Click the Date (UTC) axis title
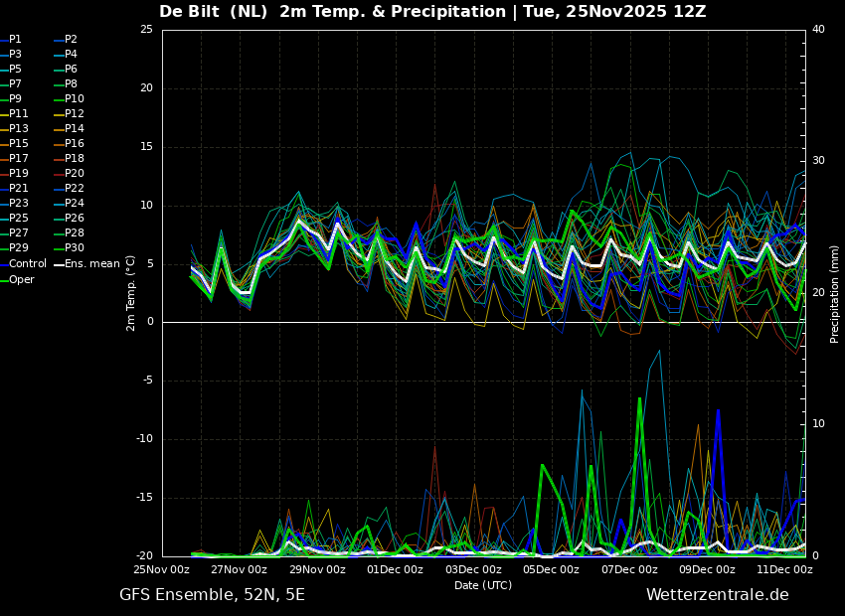845x616 pixels. pyautogui.click(x=483, y=585)
